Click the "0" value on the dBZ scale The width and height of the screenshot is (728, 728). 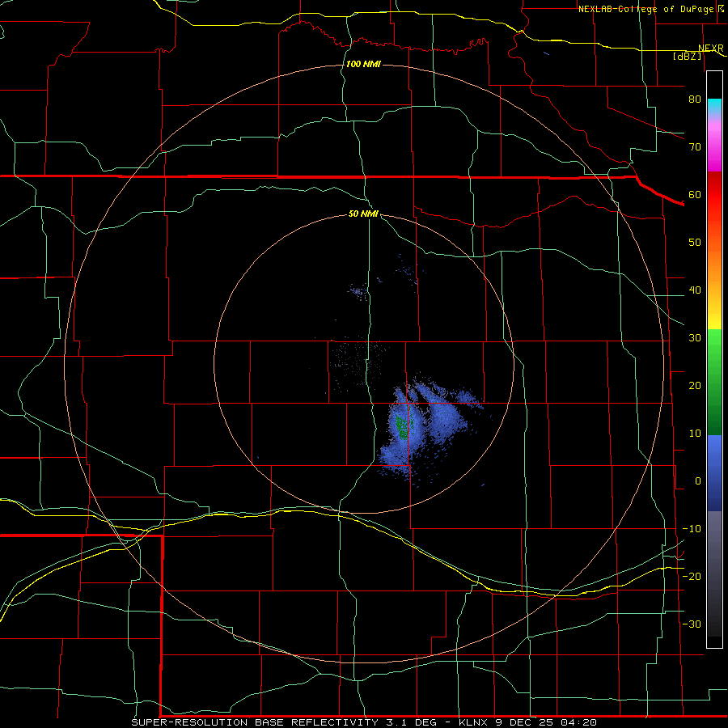pos(698,481)
